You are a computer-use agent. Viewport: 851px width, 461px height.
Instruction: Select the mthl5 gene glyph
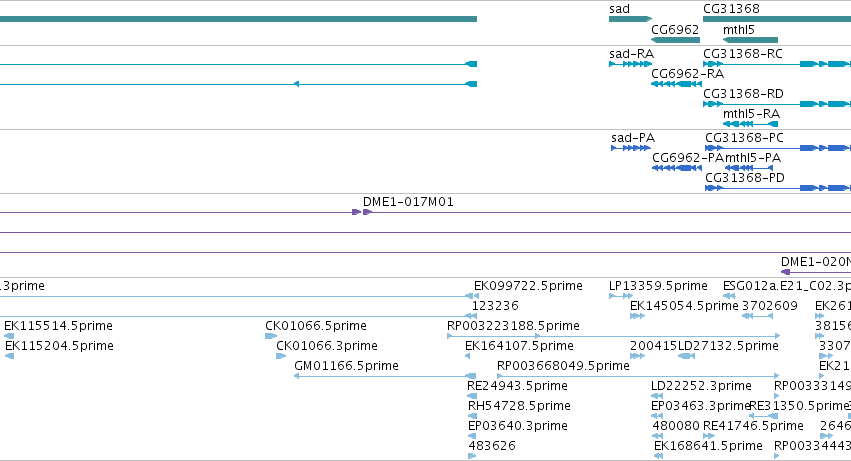[x=750, y=40]
